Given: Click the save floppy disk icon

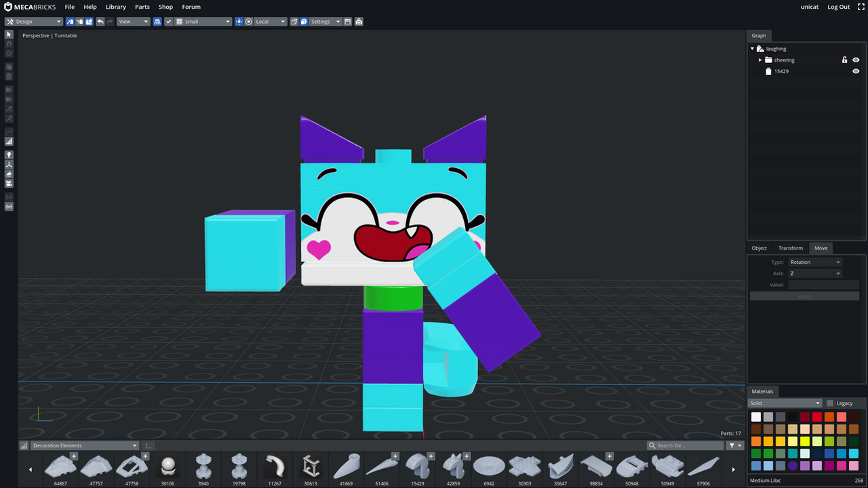Looking at the screenshot, I should 348,22.
